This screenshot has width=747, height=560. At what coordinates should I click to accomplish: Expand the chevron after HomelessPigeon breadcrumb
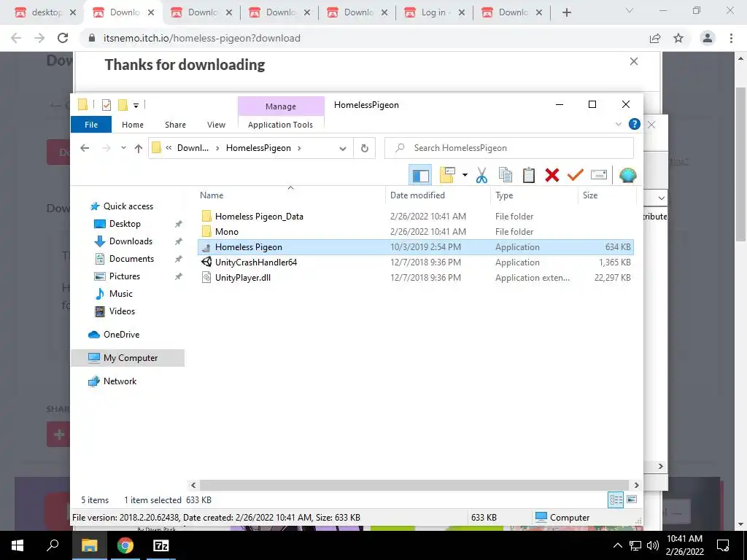pyautogui.click(x=299, y=148)
